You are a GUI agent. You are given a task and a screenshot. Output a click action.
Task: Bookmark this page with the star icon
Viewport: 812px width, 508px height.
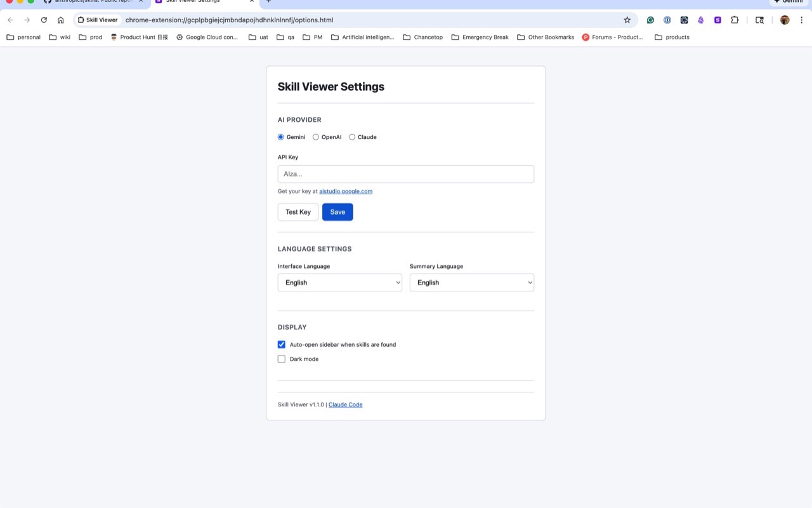[627, 20]
